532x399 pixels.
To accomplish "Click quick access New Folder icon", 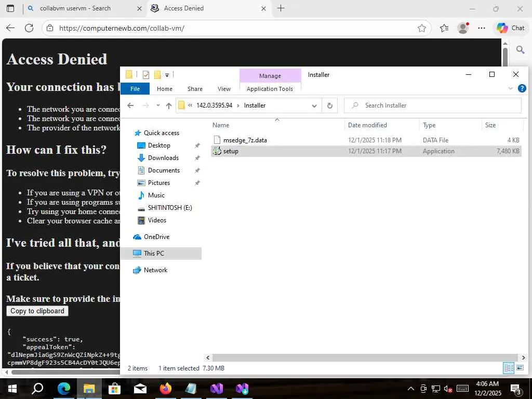I will point(157,75).
